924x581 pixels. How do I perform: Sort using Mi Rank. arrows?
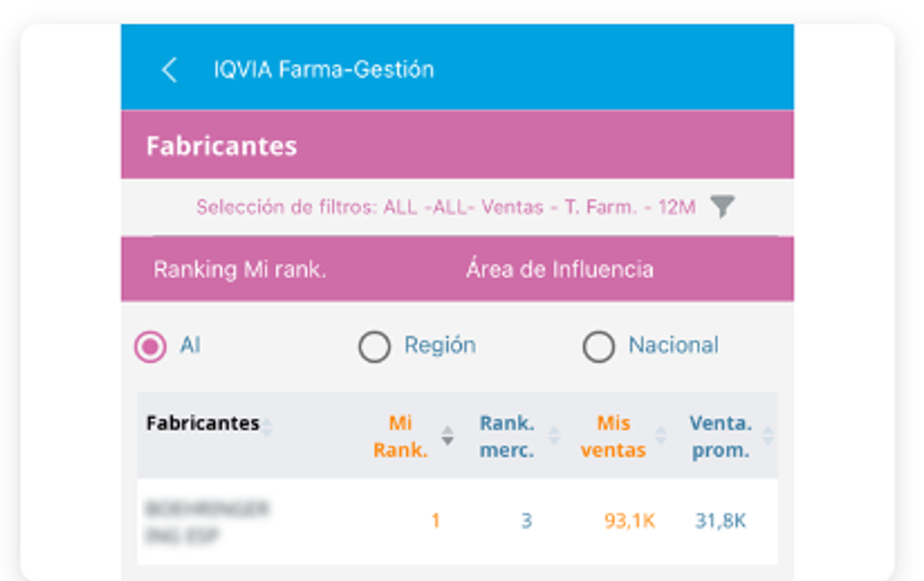click(448, 436)
